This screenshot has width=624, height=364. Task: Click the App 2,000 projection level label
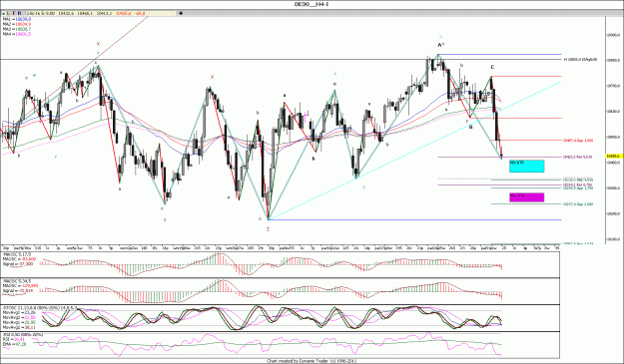(578, 203)
